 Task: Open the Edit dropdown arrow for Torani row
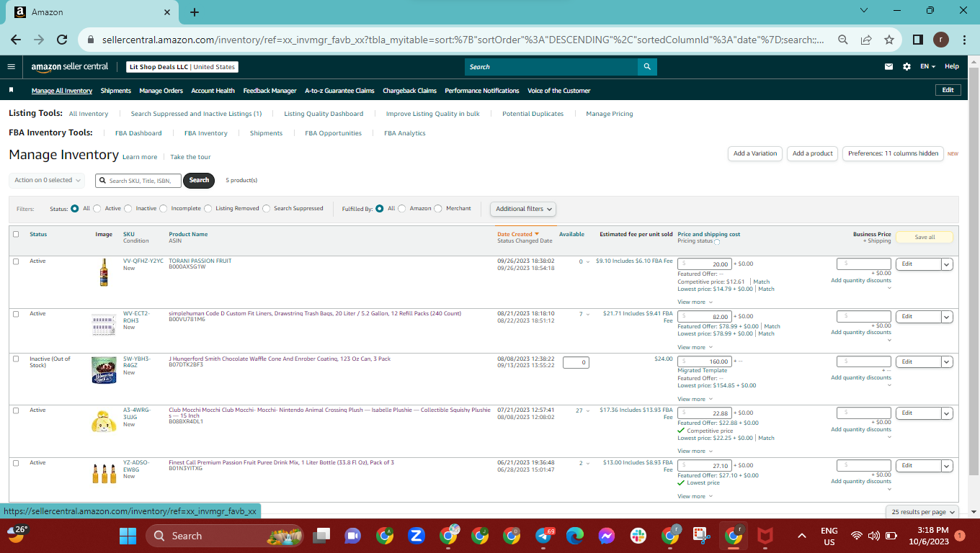(948, 264)
